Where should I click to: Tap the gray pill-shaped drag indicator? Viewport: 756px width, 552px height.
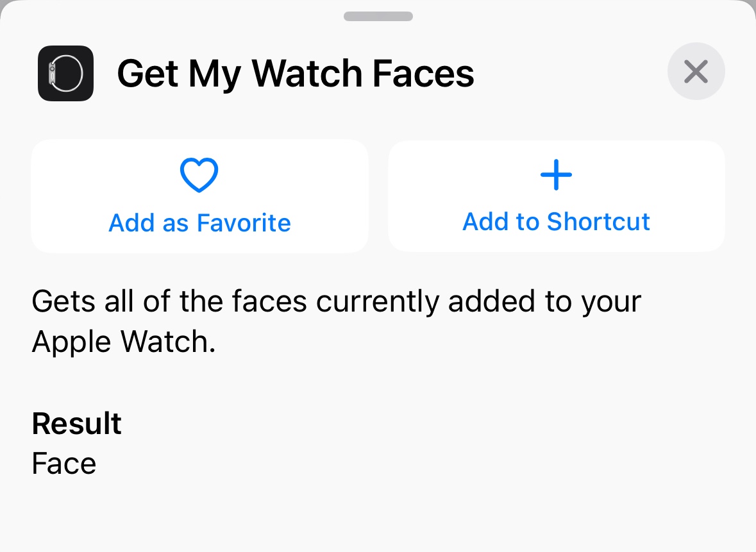378,16
